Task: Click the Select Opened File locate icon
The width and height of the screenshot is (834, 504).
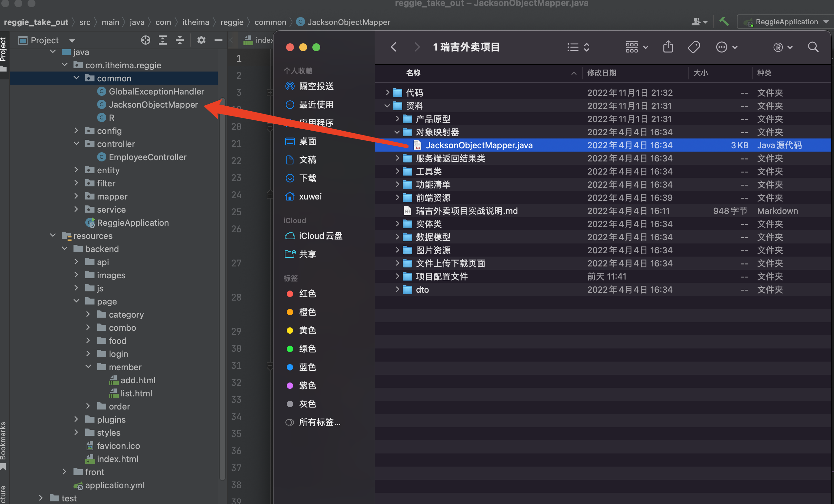Action: pos(146,40)
